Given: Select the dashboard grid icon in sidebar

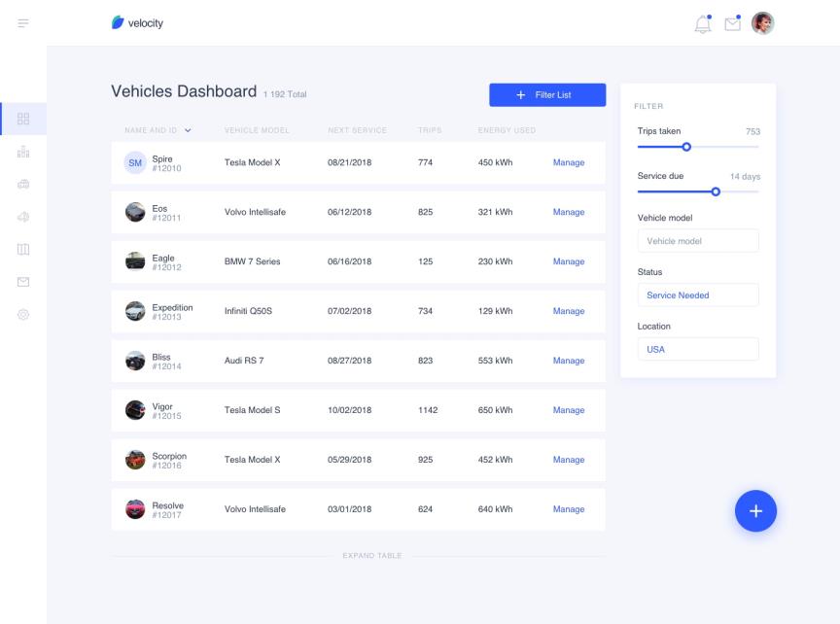Looking at the screenshot, I should pyautogui.click(x=23, y=120).
